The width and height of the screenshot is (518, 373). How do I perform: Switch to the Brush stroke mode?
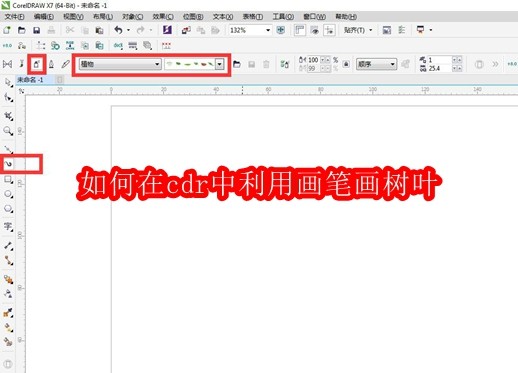coord(22,64)
